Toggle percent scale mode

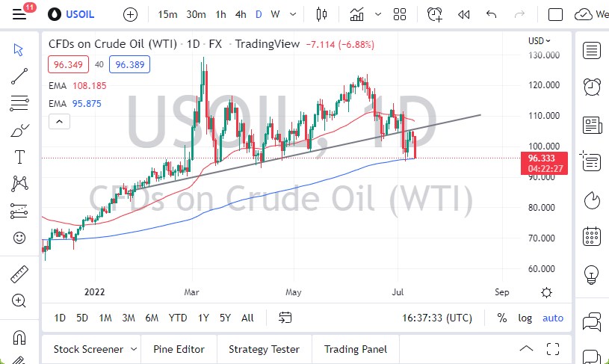point(501,318)
